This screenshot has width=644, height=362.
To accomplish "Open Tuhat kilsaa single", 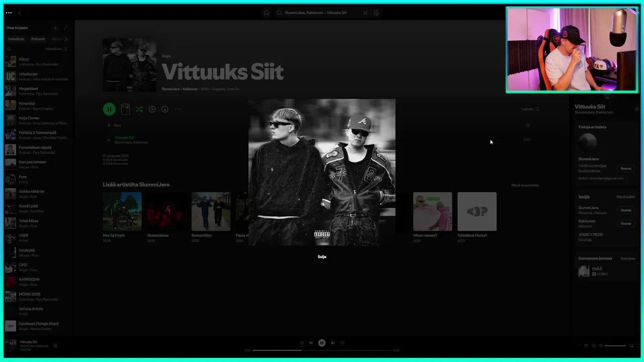I will (x=37, y=223).
